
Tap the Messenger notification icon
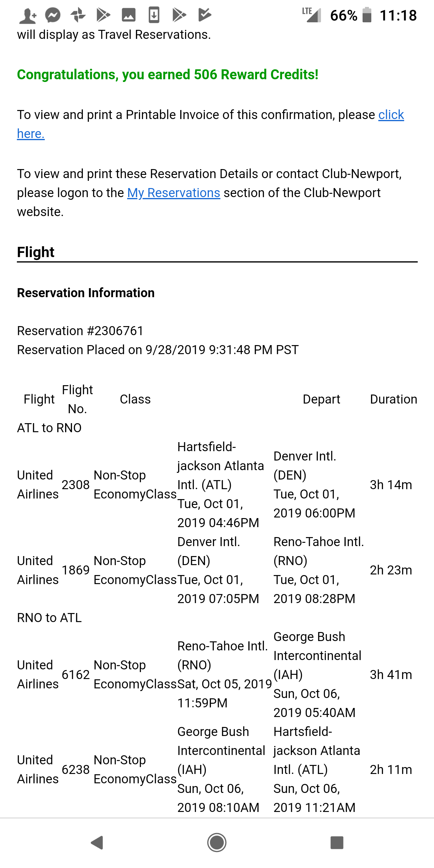[x=53, y=15]
